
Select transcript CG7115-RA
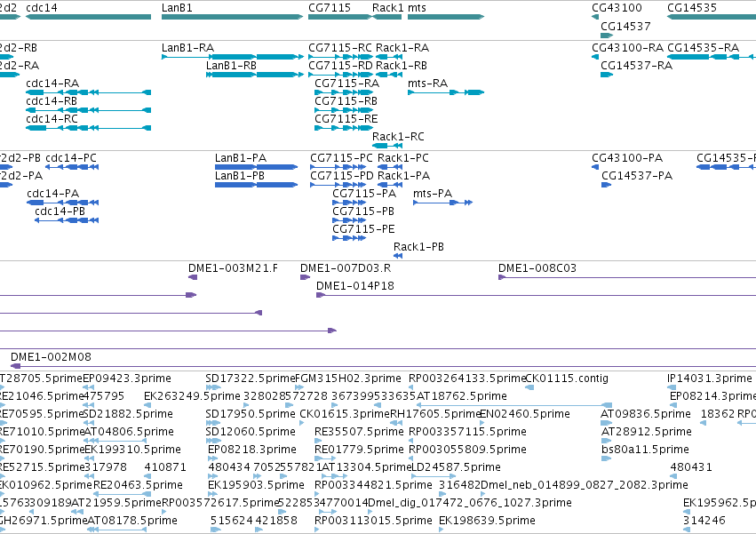point(344,92)
